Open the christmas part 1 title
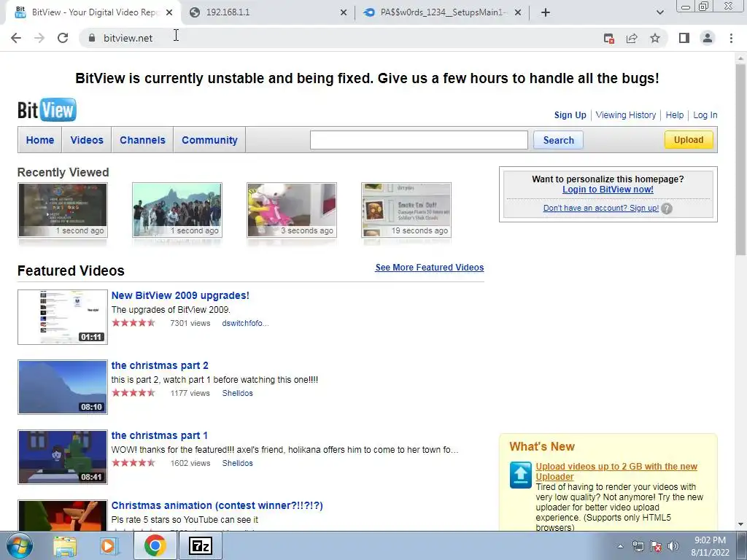 [x=159, y=435]
